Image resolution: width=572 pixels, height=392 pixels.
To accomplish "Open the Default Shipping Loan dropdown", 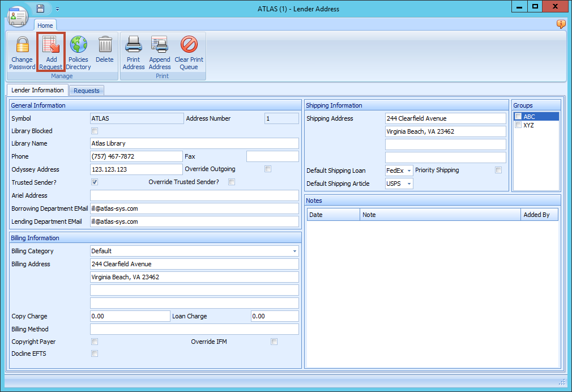I will click(409, 171).
